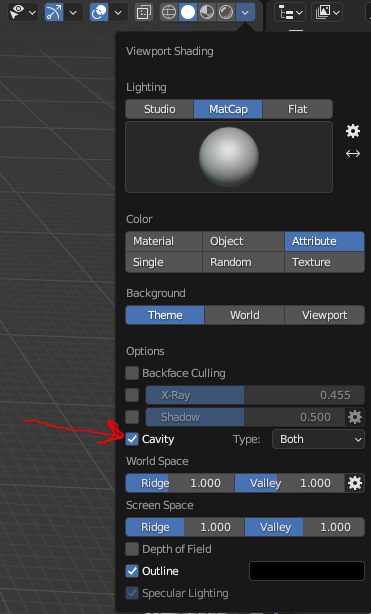The width and height of the screenshot is (371, 614).
Task: Toggle viewport gizmos icon
Action: point(54,13)
